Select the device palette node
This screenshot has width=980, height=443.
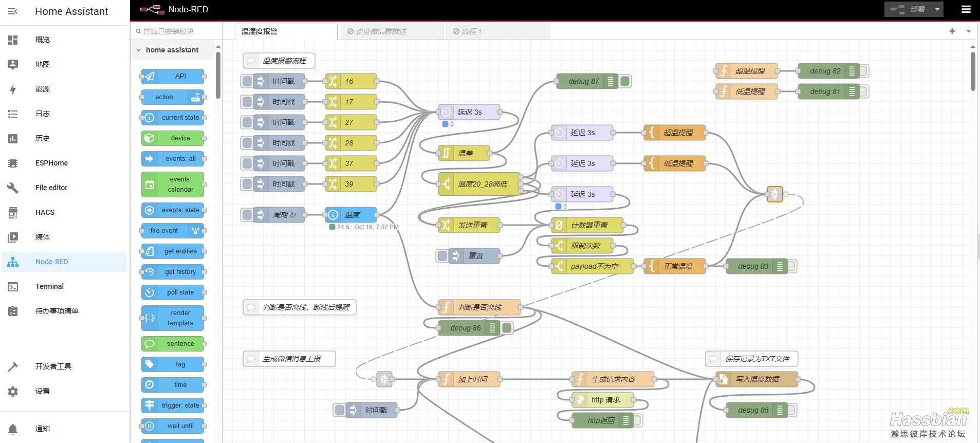point(173,138)
